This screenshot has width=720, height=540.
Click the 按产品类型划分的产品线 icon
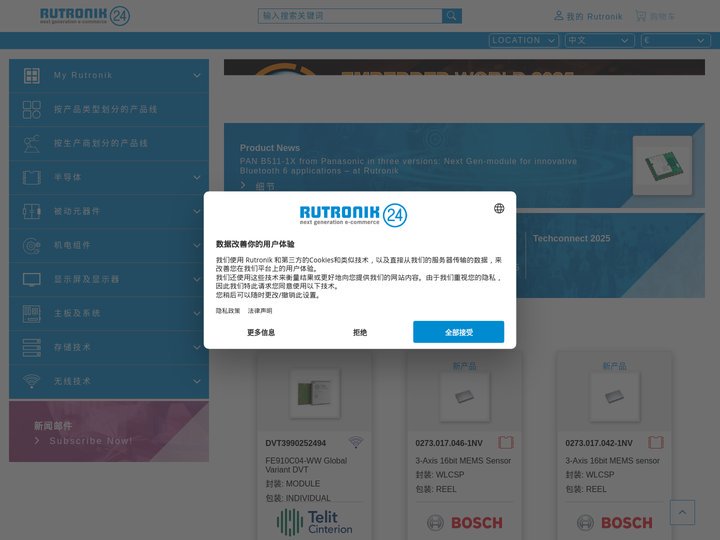tap(32, 110)
